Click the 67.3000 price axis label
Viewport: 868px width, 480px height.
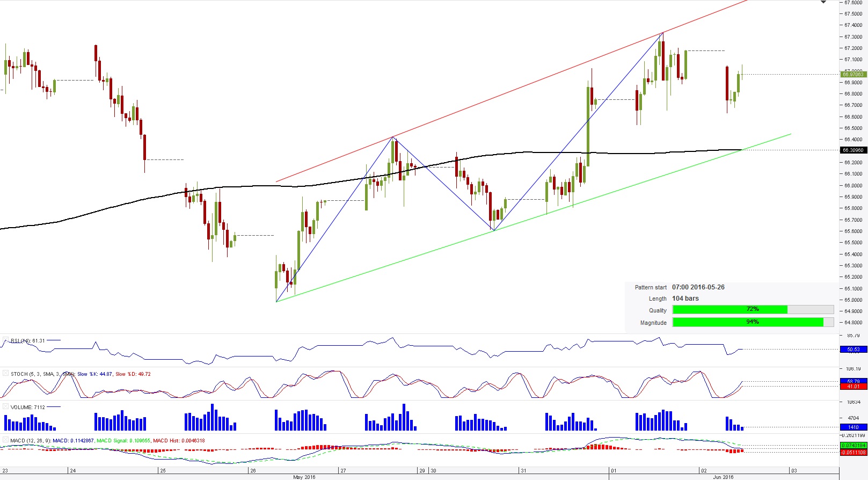(x=854, y=37)
